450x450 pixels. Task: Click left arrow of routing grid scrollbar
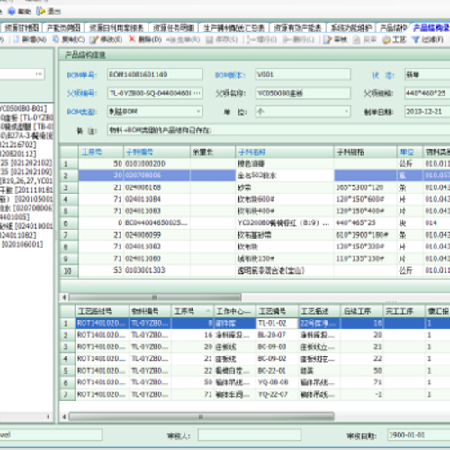(x=64, y=417)
